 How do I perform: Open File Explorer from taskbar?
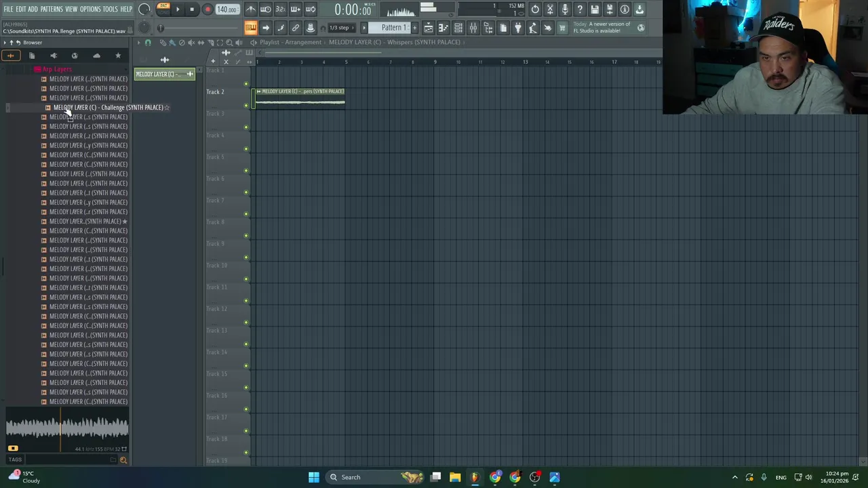tap(455, 477)
